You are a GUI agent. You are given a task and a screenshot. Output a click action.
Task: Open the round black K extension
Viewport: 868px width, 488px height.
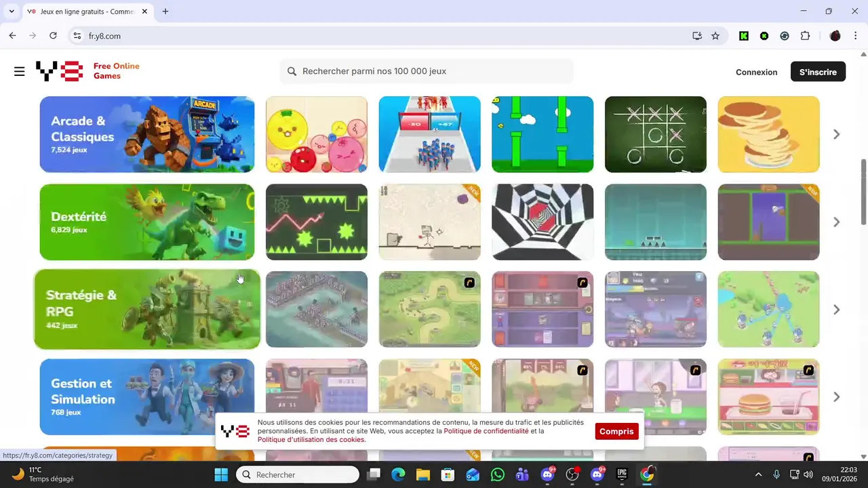764,36
